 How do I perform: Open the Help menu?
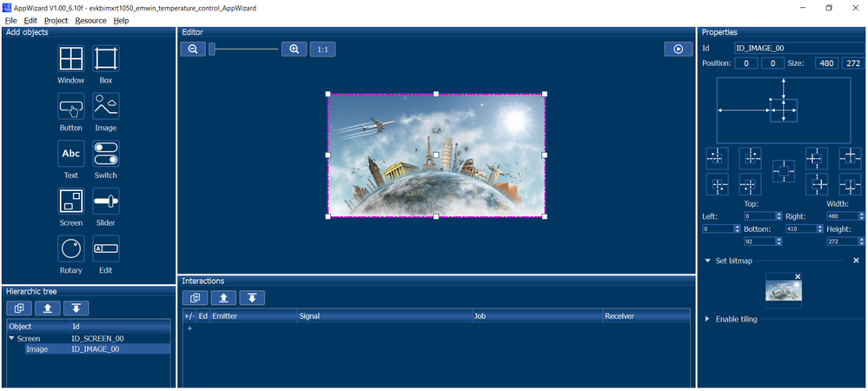click(121, 21)
